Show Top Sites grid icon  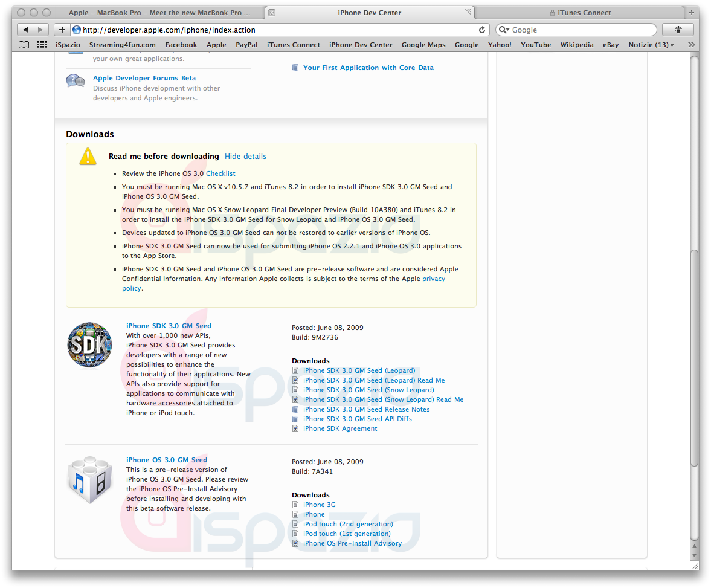[42, 45]
